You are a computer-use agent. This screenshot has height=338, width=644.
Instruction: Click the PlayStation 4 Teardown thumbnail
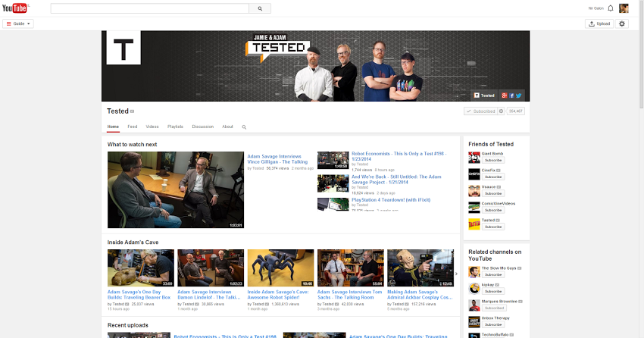[333, 204]
